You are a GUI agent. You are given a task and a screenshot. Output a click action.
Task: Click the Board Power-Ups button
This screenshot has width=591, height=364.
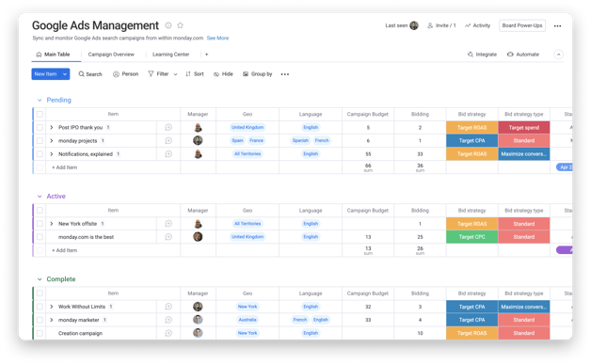pos(522,25)
